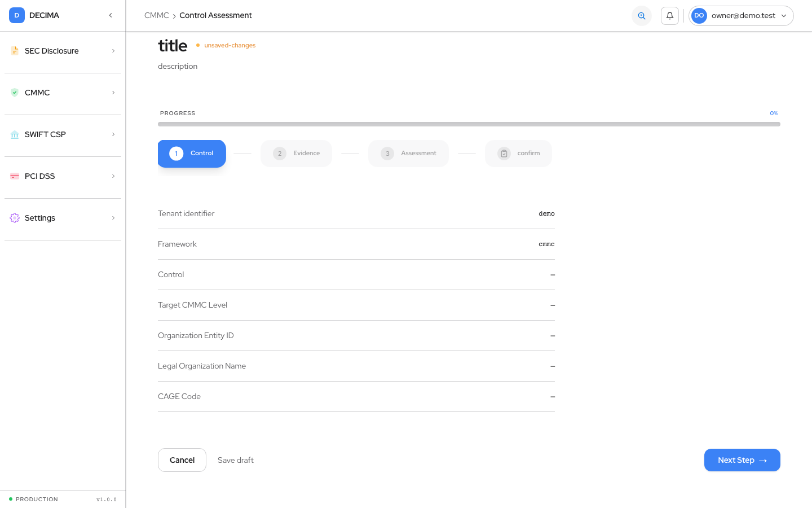
Task: Click the 0% progress value
Action: point(774,113)
